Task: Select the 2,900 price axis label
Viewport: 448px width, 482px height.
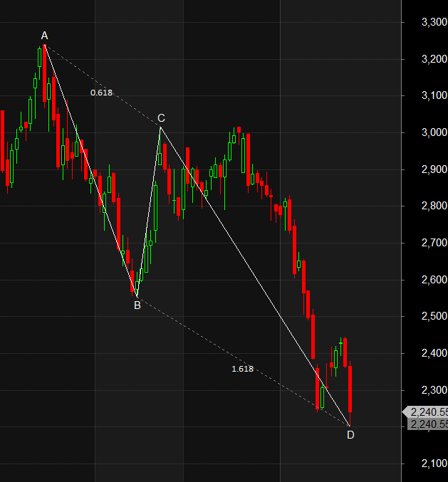Action: 434,170
